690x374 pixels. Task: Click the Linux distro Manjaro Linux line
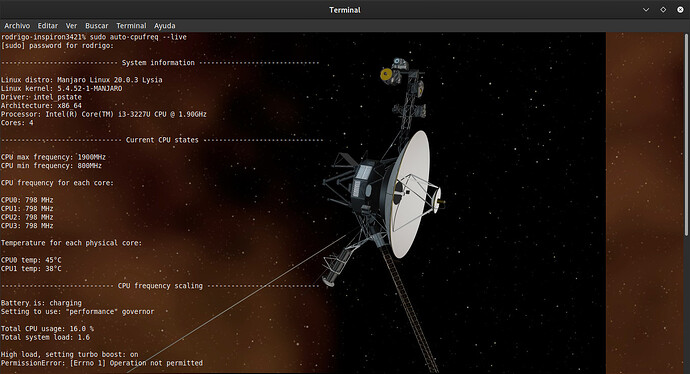coord(81,80)
